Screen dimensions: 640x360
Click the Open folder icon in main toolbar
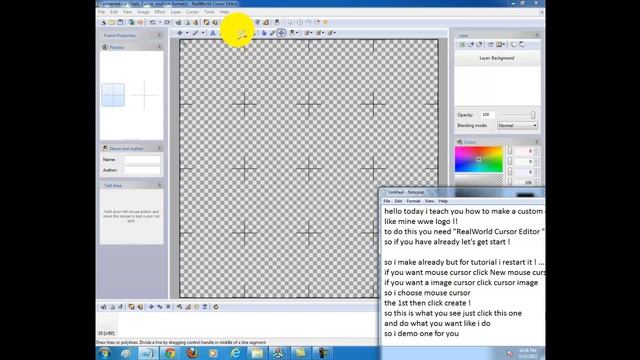click(x=111, y=22)
